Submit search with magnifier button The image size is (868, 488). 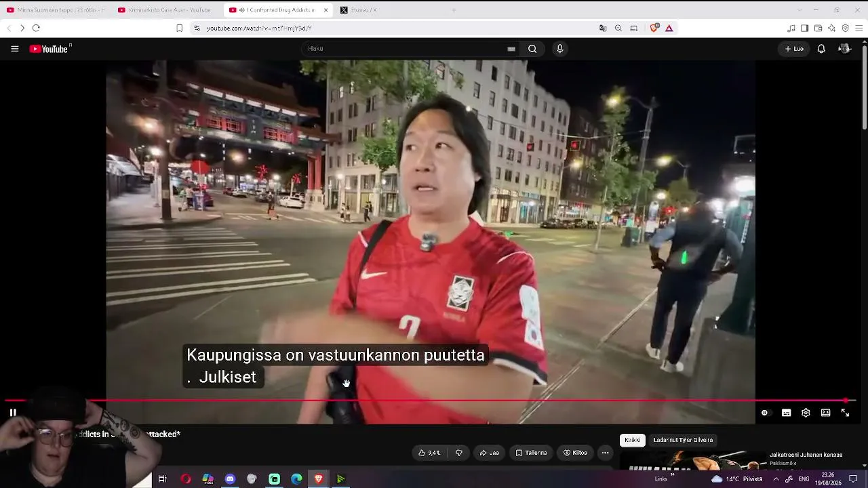point(532,49)
